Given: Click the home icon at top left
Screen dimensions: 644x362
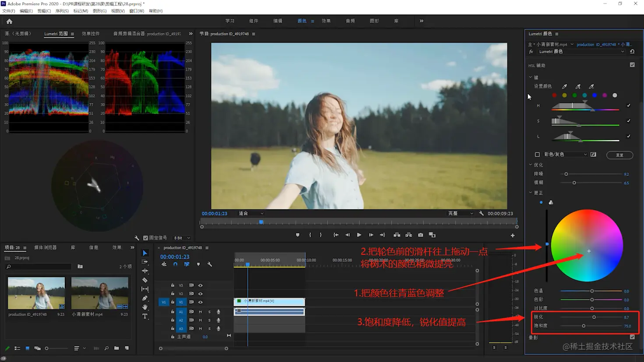Looking at the screenshot, I should [9, 21].
